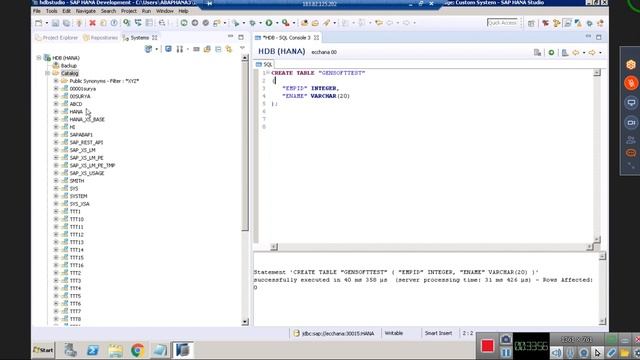640x360 pixels.
Task: Click the SQL tab in console editor
Action: click(x=264, y=64)
